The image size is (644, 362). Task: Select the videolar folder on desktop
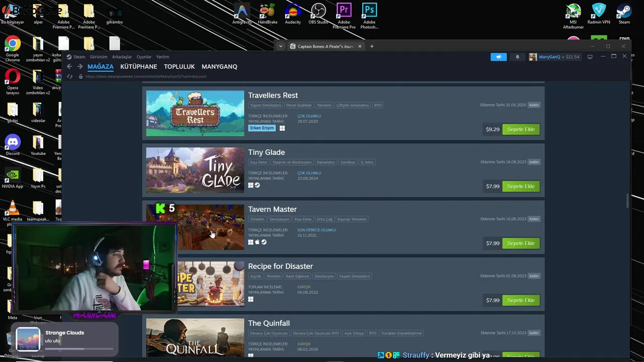pyautogui.click(x=38, y=112)
